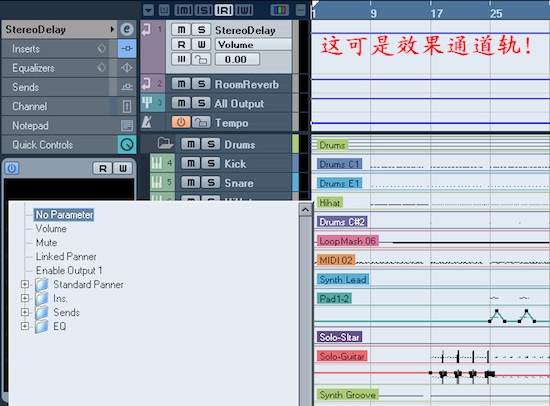
Task: Click the Equalizers diamond indicator
Action: pyautogui.click(x=101, y=67)
